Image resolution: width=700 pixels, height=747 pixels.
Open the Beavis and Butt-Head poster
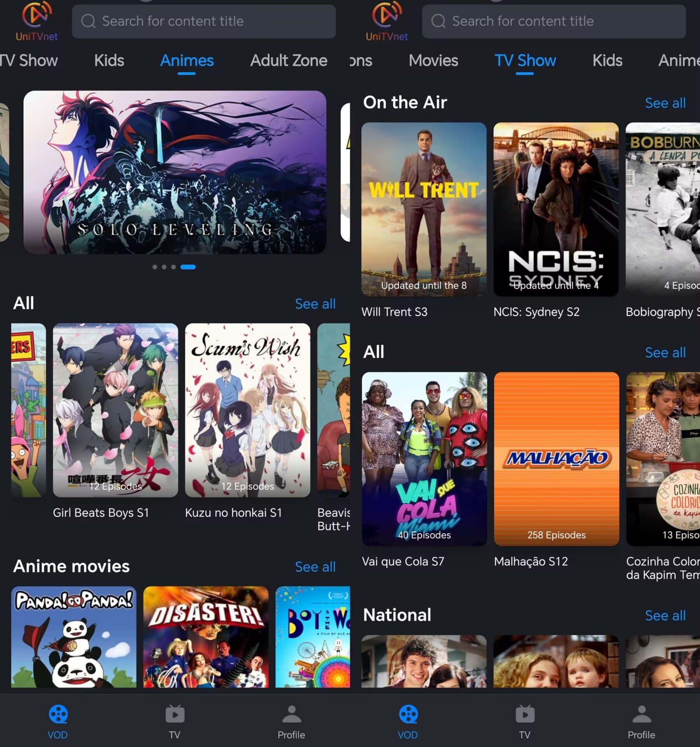(x=334, y=410)
